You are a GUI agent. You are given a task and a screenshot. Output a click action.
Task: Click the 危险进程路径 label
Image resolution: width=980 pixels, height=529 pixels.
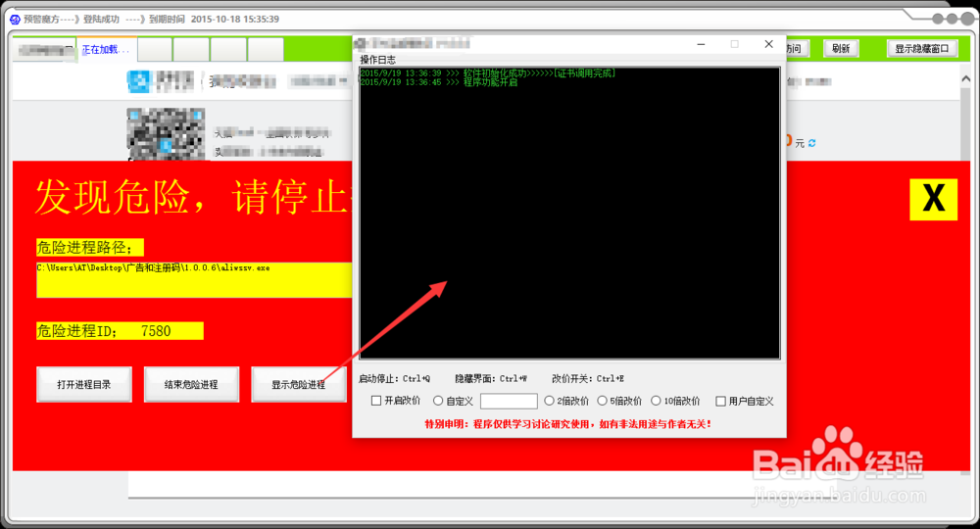pos(89,247)
